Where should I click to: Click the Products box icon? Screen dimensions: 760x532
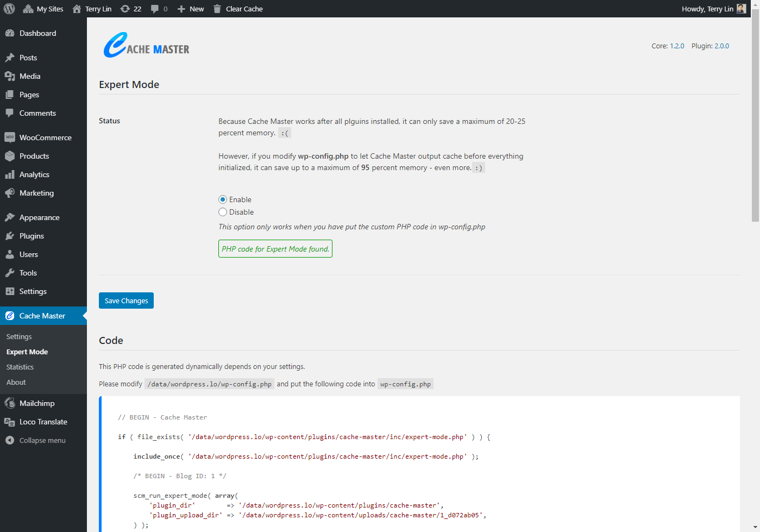(x=10, y=156)
